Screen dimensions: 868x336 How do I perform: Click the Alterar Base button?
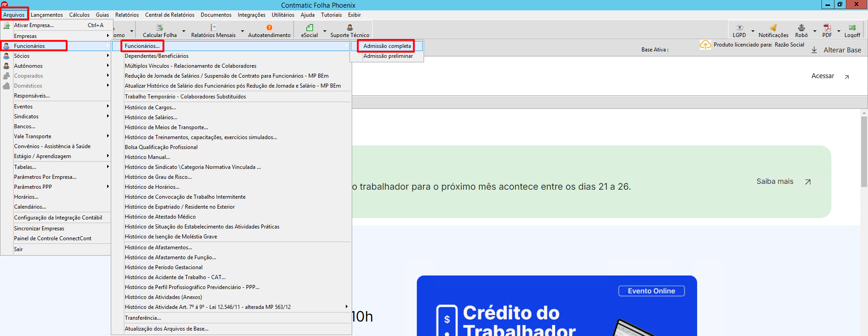coord(836,50)
